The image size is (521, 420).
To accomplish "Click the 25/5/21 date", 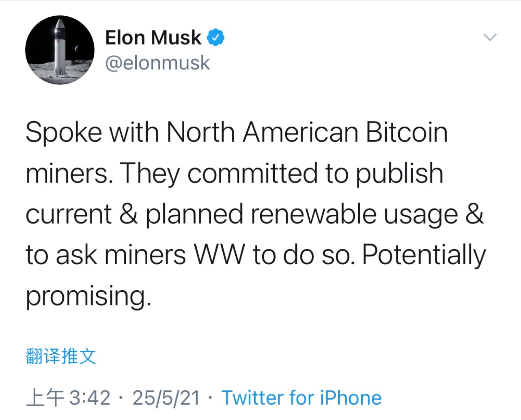I will click(166, 398).
